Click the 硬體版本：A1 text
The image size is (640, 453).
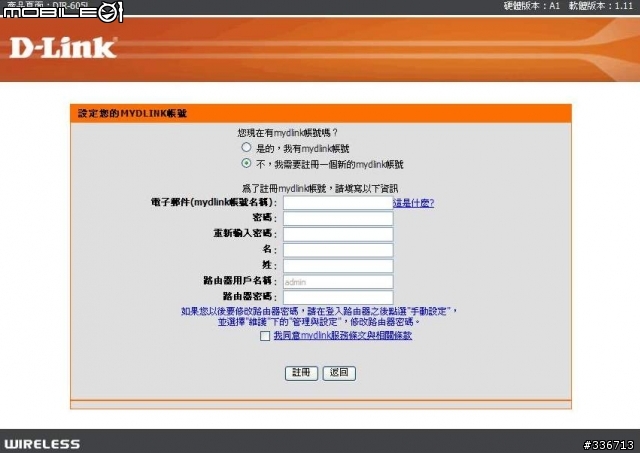tap(531, 6)
